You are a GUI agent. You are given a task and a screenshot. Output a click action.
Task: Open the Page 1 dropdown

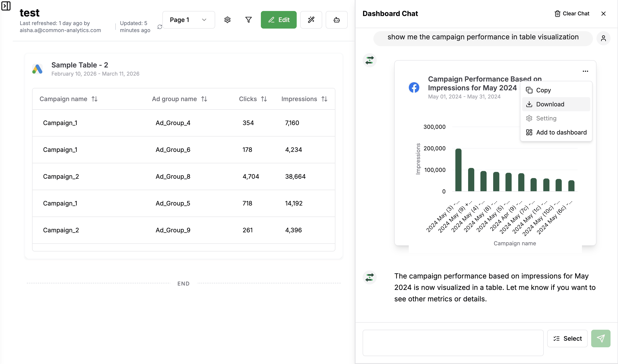click(188, 20)
